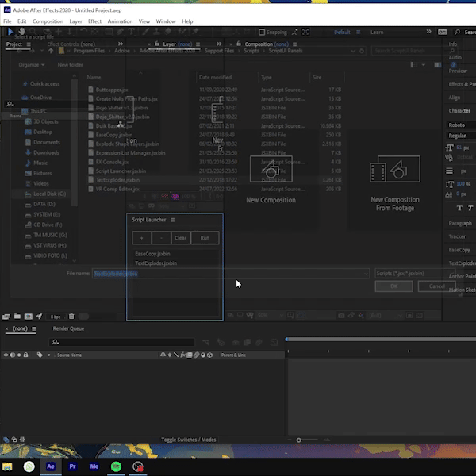Toggle the solo dot column header
Screen dimensions: 476x476
[19, 355]
